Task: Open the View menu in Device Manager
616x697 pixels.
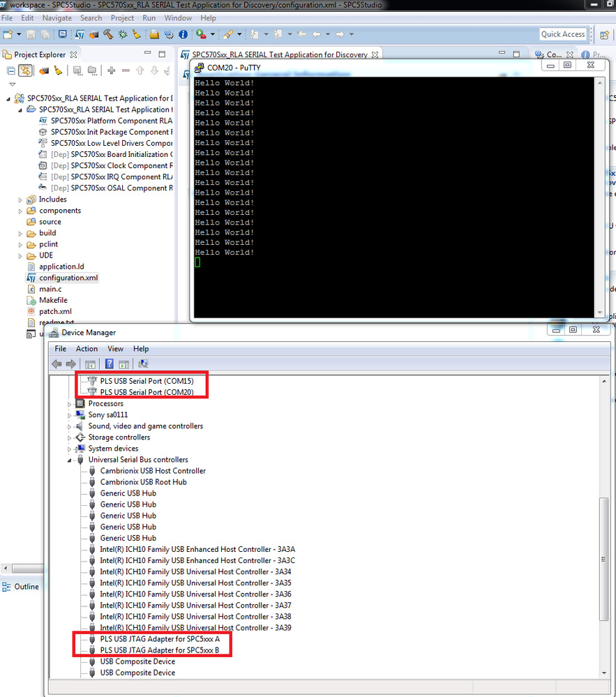Action: pyautogui.click(x=115, y=349)
